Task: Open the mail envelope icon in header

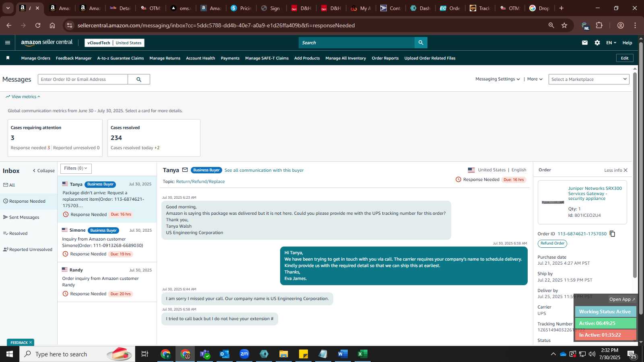Action: (585, 43)
